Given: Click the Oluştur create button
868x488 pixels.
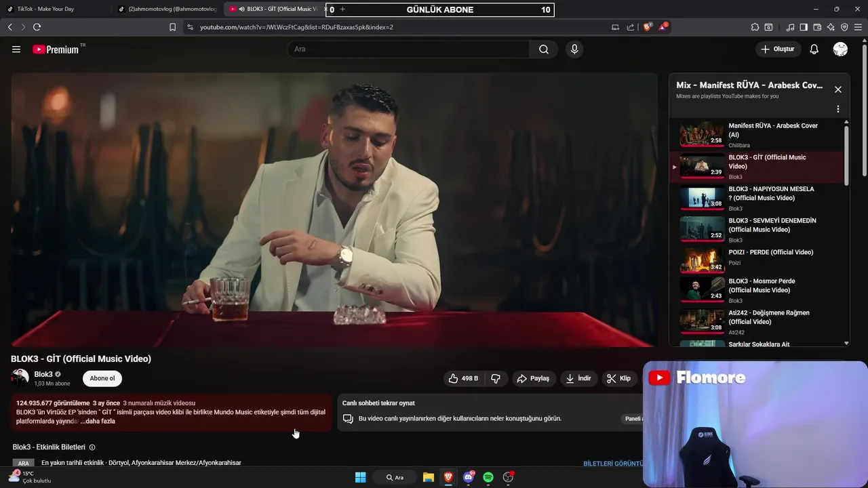Looking at the screenshot, I should pos(777,49).
